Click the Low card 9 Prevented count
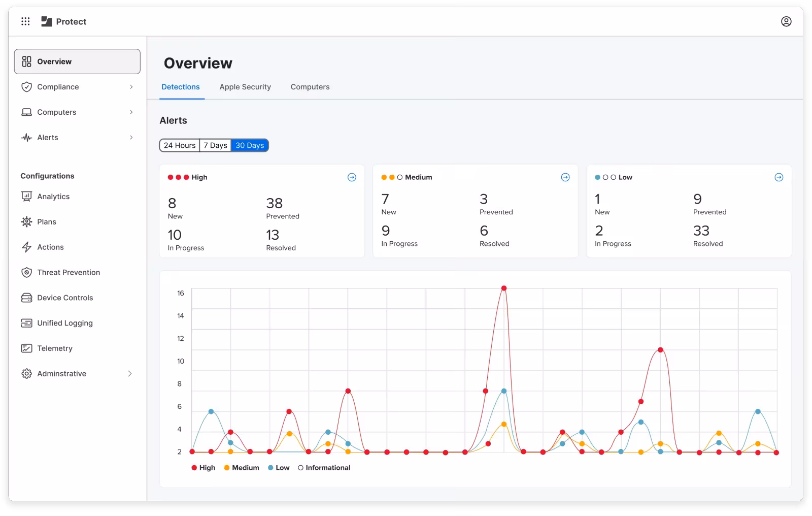 [698, 199]
